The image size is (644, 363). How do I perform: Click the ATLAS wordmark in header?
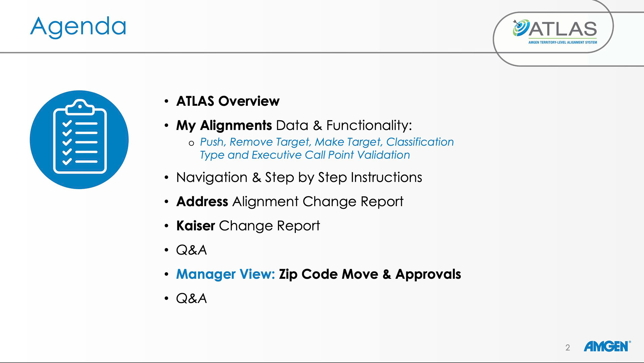[563, 29]
